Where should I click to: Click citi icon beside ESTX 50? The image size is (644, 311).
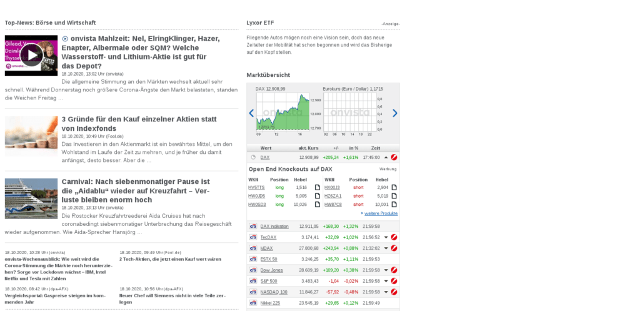(253, 259)
